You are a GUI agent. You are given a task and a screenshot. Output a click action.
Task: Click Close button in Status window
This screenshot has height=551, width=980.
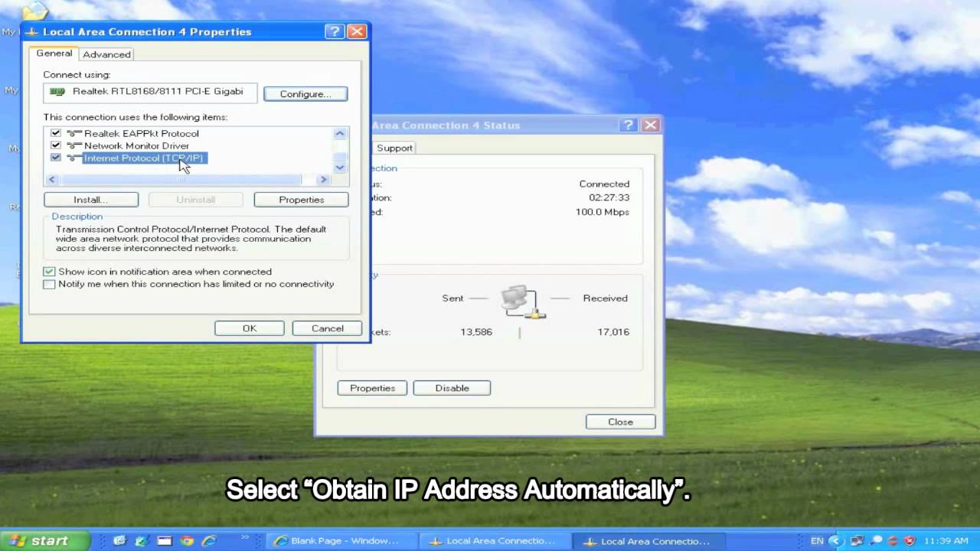620,422
